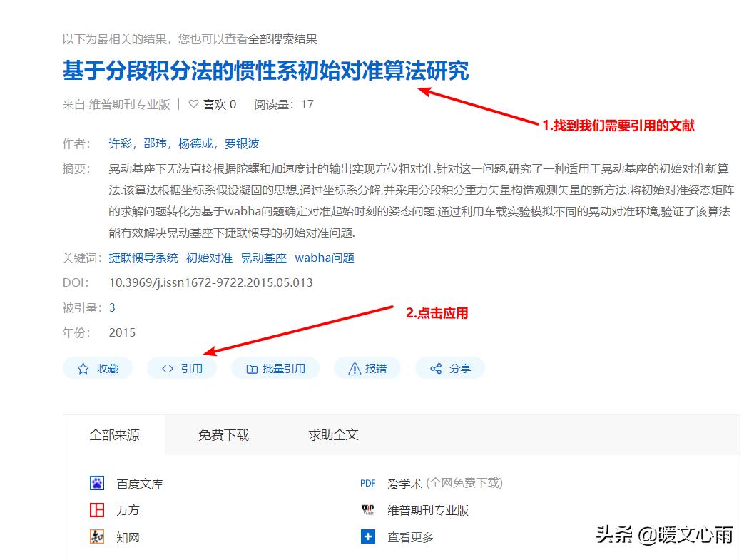Click the 批量引用 batch citation button
This screenshot has height=560, width=749.
[275, 368]
